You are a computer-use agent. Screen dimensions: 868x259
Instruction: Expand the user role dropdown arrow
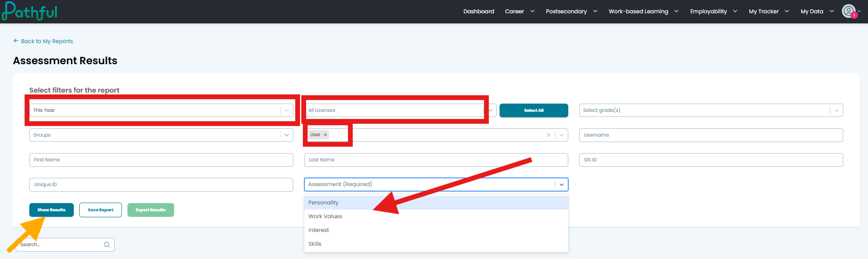(561, 135)
